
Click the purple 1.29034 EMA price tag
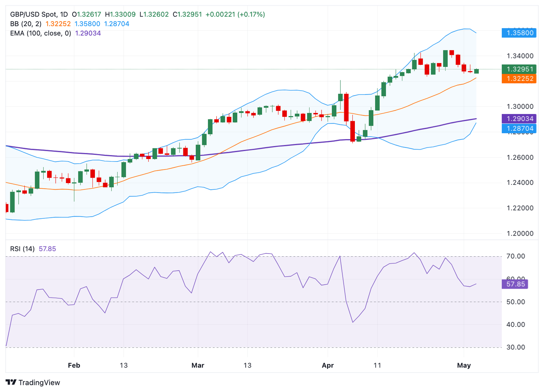click(519, 119)
